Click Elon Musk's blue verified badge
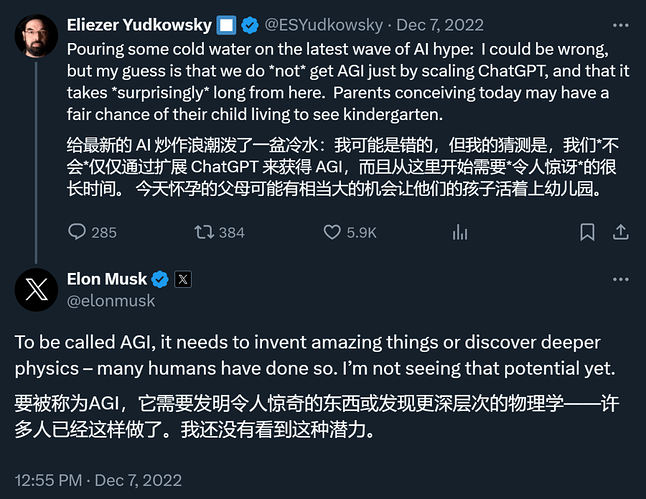 161,280
